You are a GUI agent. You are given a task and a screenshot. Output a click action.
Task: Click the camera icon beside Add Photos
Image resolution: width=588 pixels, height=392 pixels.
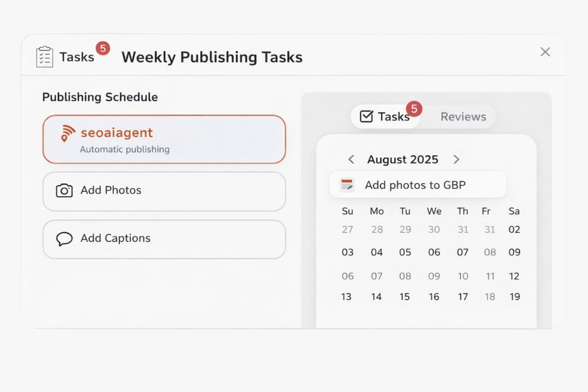(64, 191)
